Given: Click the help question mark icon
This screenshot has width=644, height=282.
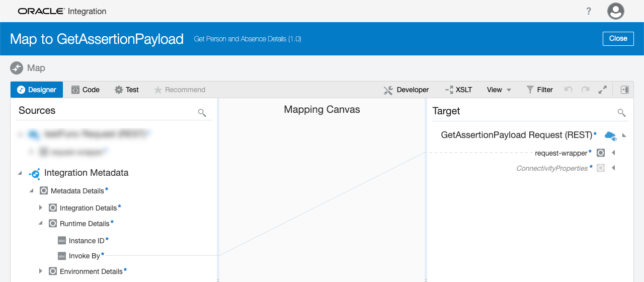Looking at the screenshot, I should [589, 11].
